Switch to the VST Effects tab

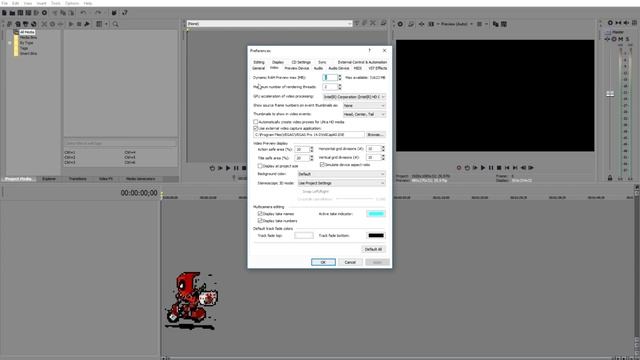[x=378, y=69]
